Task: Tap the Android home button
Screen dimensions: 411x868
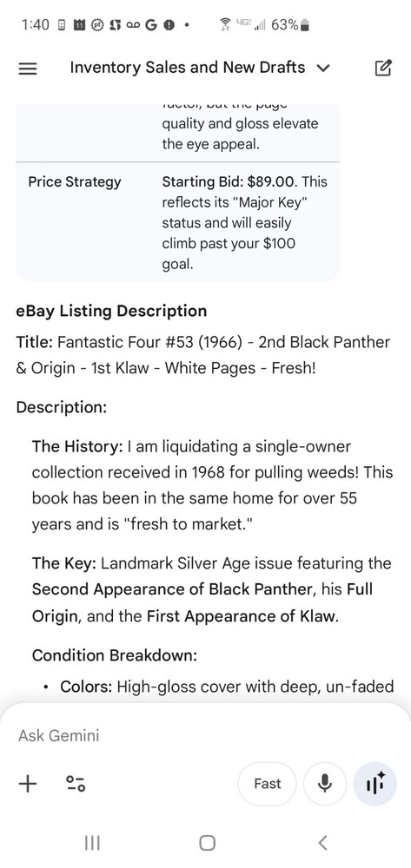Action: pos(207,843)
